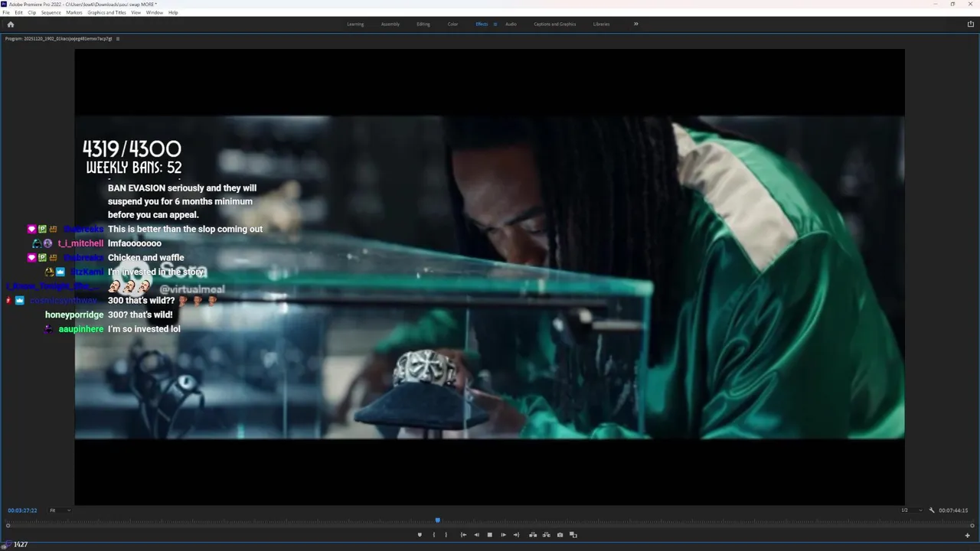Switch to Captions and Graphics workspace

[555, 24]
